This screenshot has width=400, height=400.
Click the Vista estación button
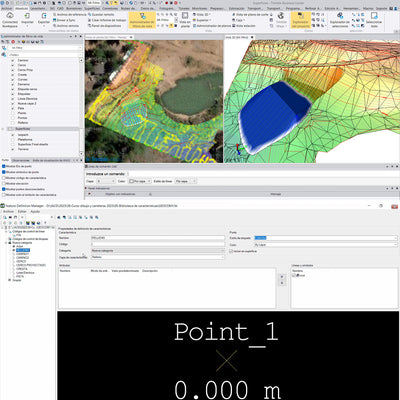243,26
